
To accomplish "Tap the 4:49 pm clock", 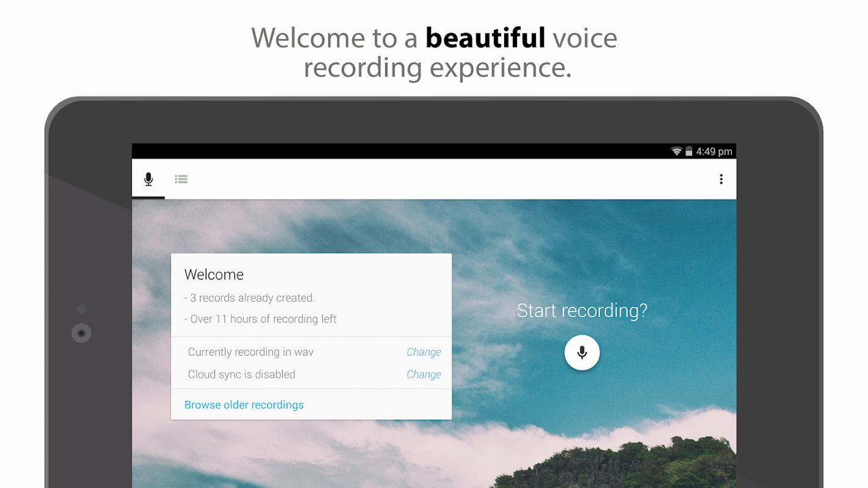I will [714, 151].
